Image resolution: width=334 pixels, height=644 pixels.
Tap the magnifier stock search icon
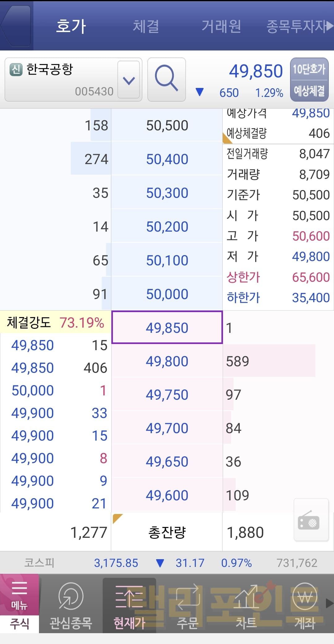tap(166, 79)
